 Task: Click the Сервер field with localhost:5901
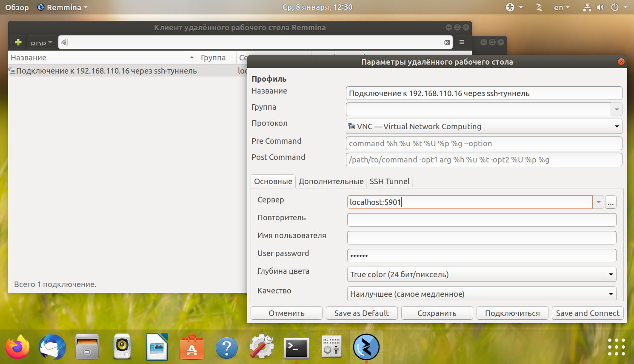(470, 202)
